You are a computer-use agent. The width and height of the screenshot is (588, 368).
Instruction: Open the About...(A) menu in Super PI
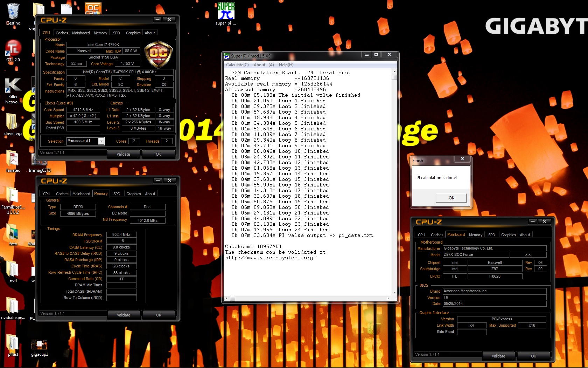point(264,65)
